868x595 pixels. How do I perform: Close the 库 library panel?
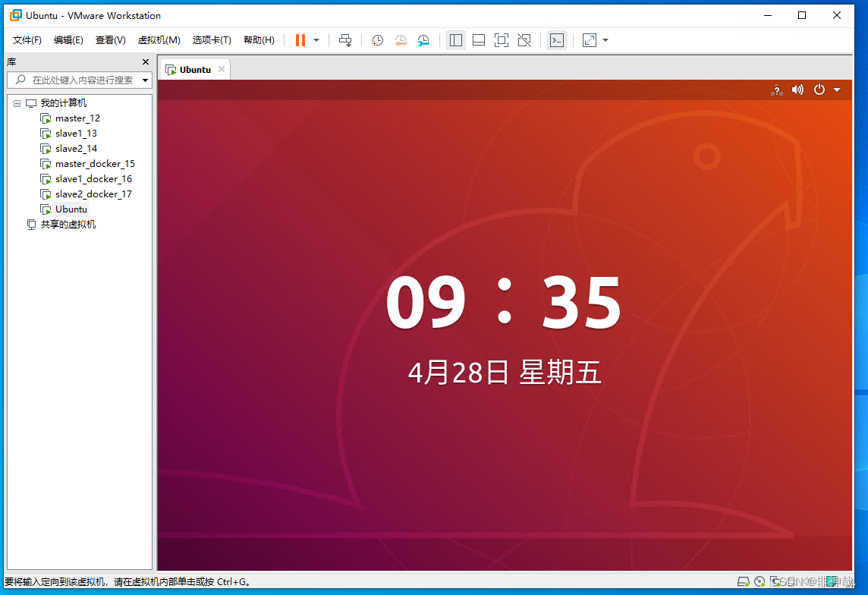point(146,62)
